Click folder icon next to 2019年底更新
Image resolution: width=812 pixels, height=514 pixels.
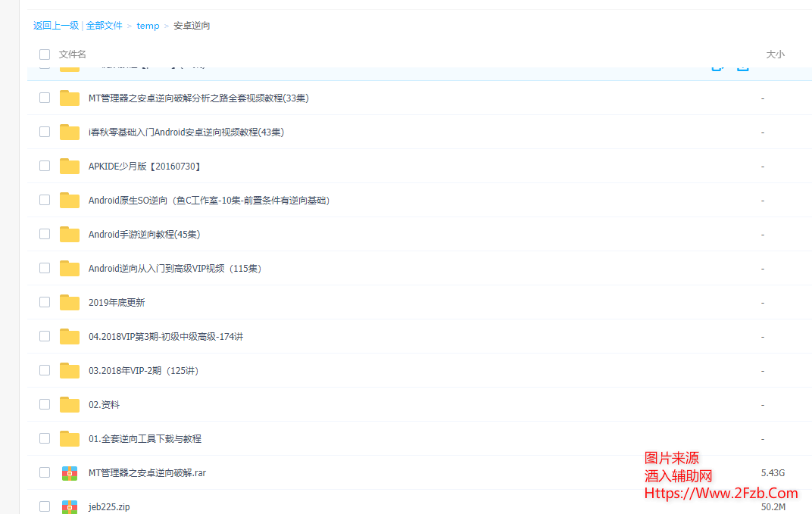[x=70, y=302]
